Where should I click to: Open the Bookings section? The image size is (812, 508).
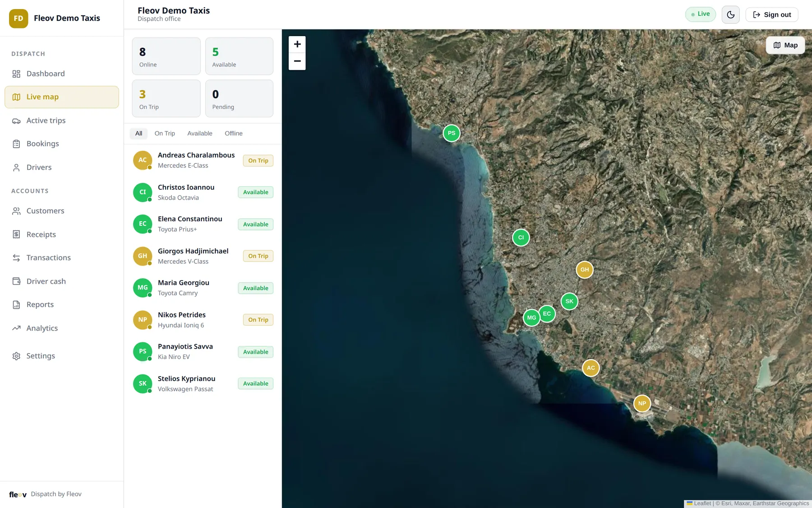pyautogui.click(x=62, y=144)
